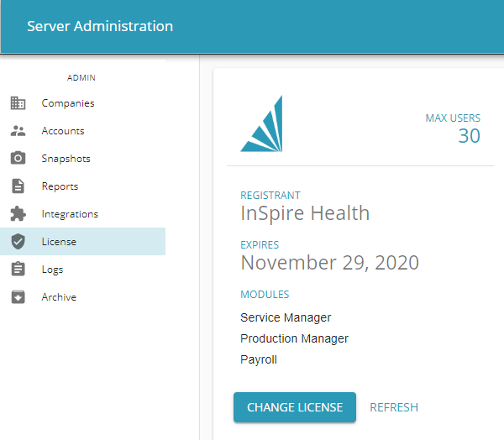This screenshot has height=440, width=504.
Task: Open the Logs section
Action: pos(52,270)
